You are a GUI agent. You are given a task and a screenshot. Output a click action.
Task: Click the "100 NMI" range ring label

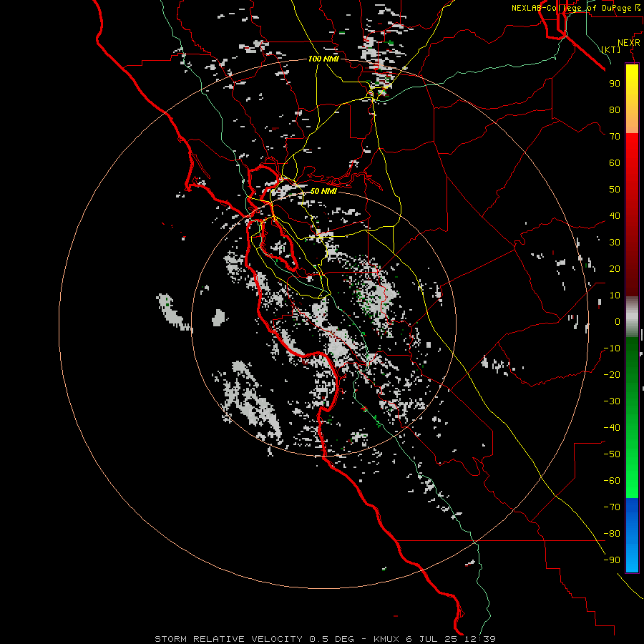pos(323,59)
